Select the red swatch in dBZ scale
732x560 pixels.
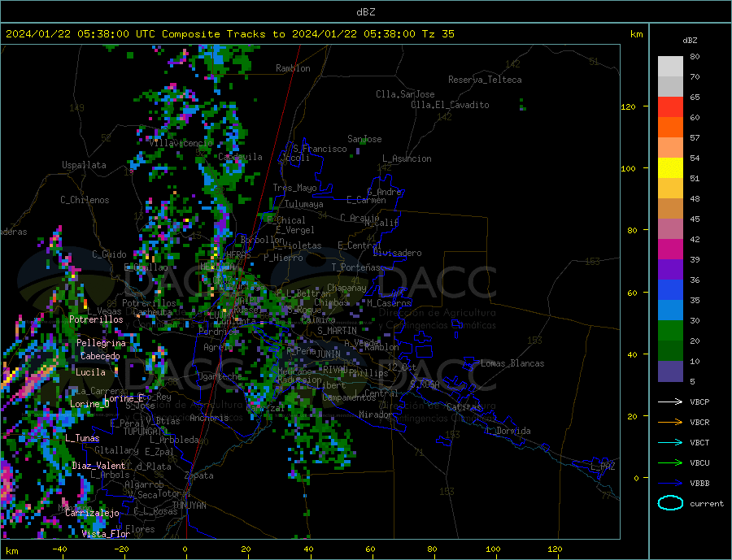point(670,106)
